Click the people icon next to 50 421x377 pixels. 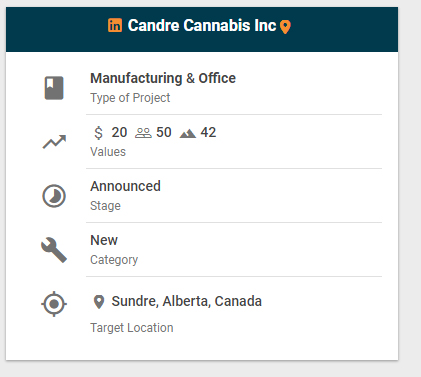(x=143, y=133)
